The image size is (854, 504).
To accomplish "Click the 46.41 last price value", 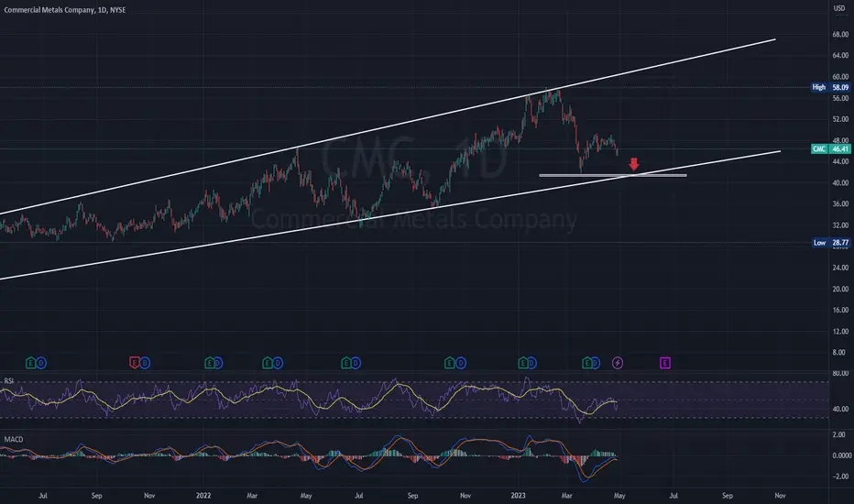I will (x=840, y=148).
